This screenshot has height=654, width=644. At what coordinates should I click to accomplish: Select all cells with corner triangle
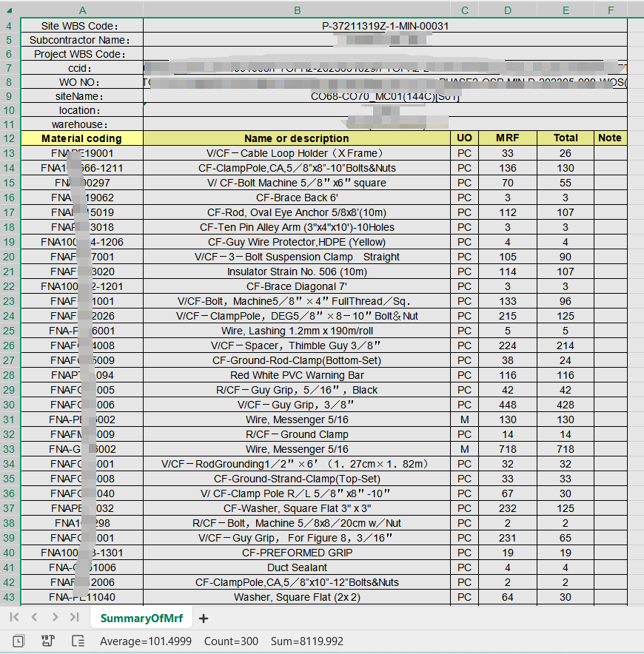10,10
